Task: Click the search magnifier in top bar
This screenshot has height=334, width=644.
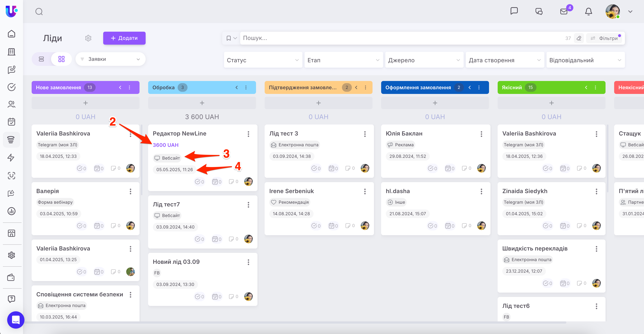Action: click(39, 12)
